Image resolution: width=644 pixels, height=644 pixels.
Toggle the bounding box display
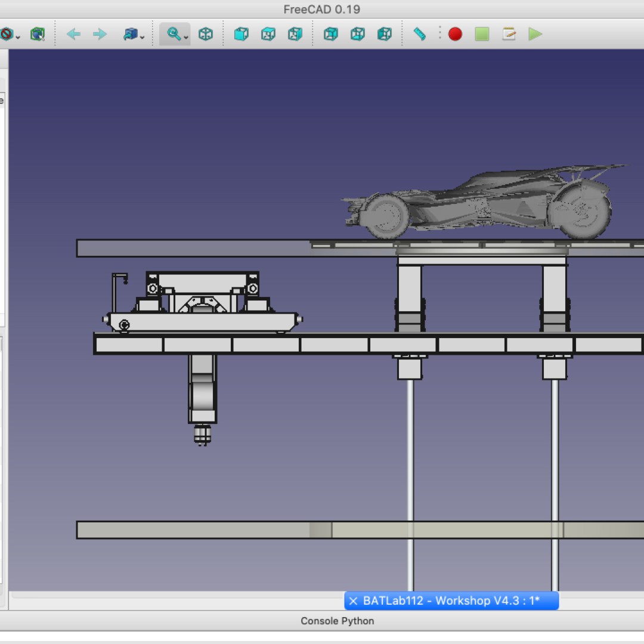coord(38,34)
